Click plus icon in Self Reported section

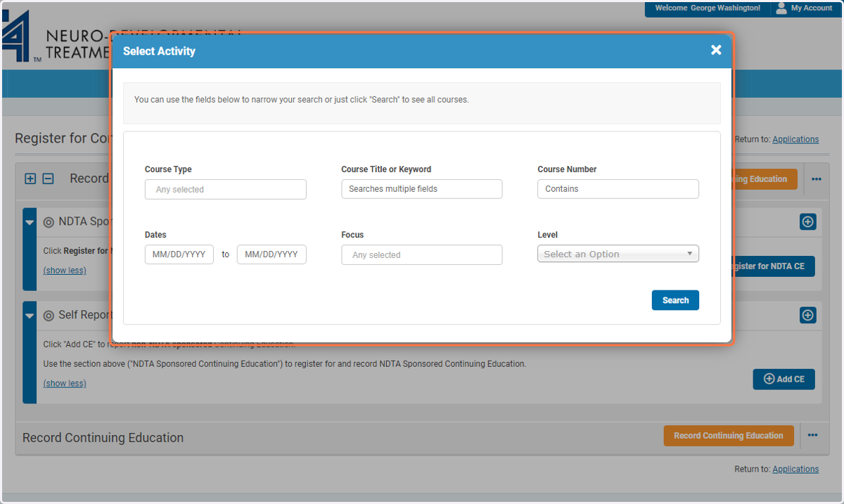click(808, 315)
